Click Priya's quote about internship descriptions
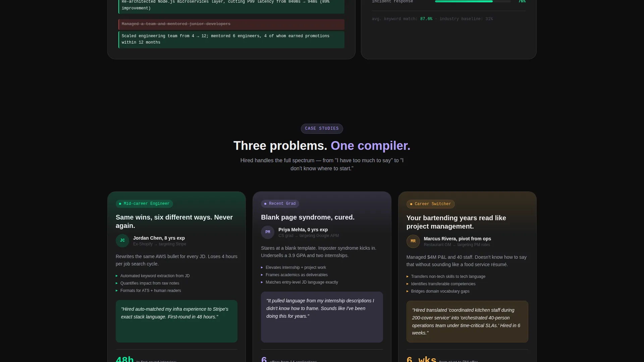This screenshot has height=362, width=644. (x=322, y=317)
